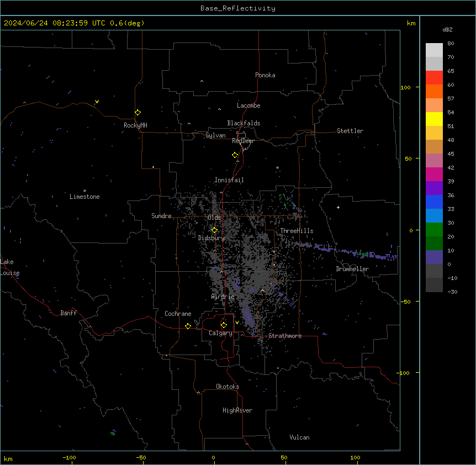Viewport: 476px width, 465px height.
Task: Click the green radar echo near Vulcan southwest corner
Action: [113, 433]
